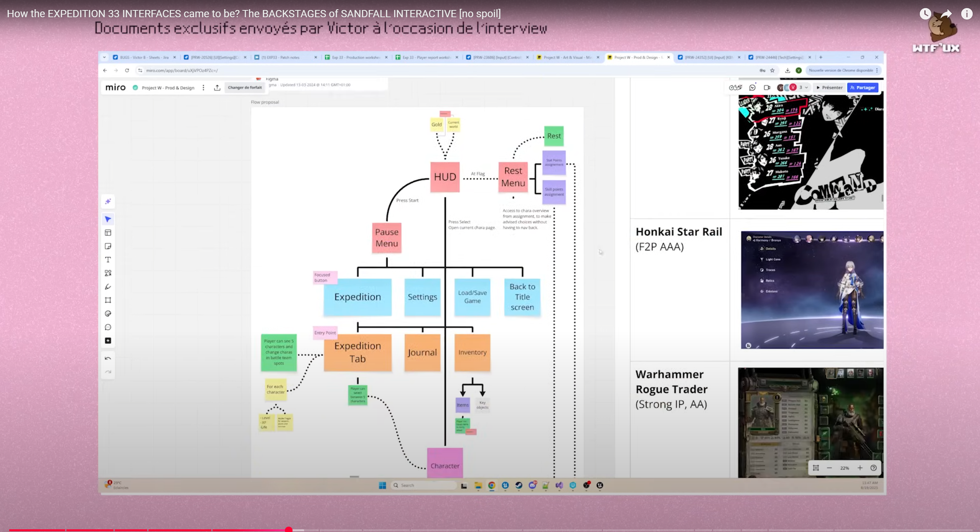Select the Pause Menu sticky note
Viewport: 980px width, 532px height.
(387, 238)
